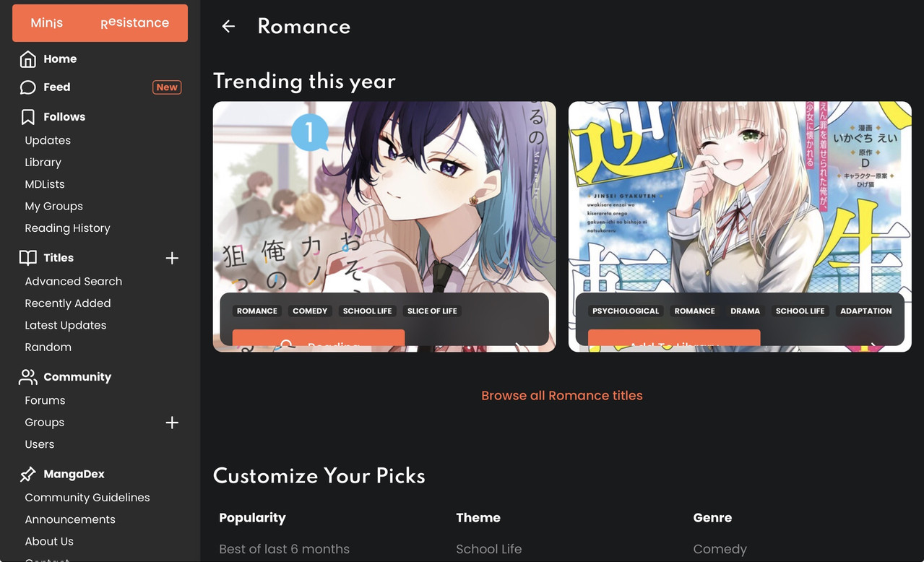Pick the Comedy genre option
924x562 pixels.
(x=720, y=549)
